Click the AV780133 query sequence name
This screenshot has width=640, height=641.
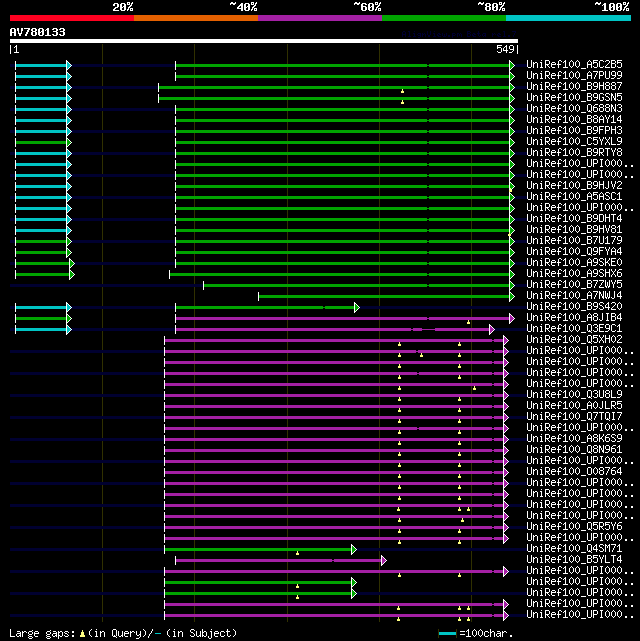(38, 32)
